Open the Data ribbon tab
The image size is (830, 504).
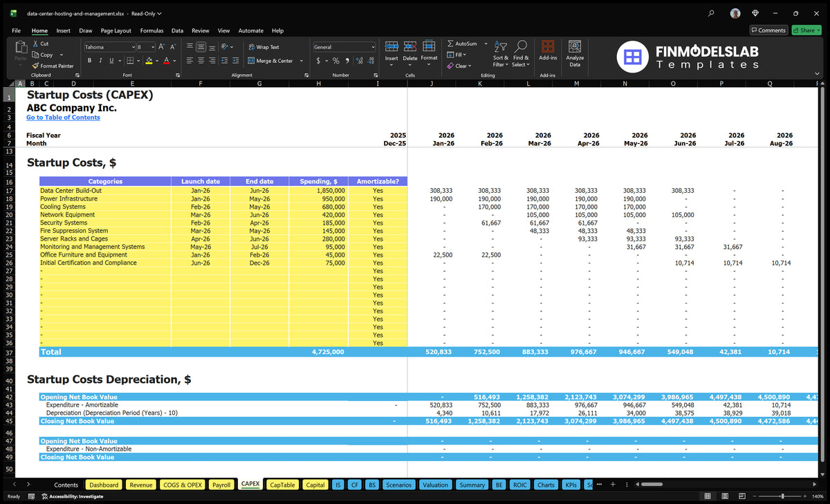(177, 30)
